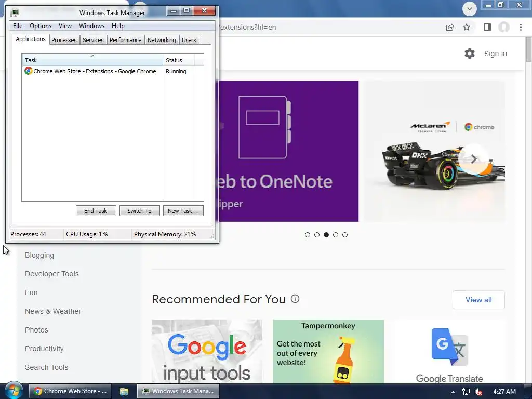
Task: Switch to the Processes tab
Action: coord(64,40)
